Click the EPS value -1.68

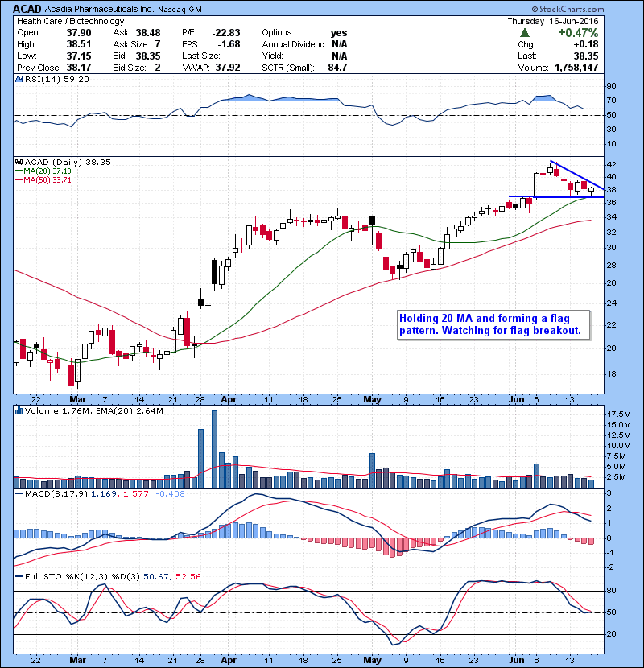(x=229, y=44)
